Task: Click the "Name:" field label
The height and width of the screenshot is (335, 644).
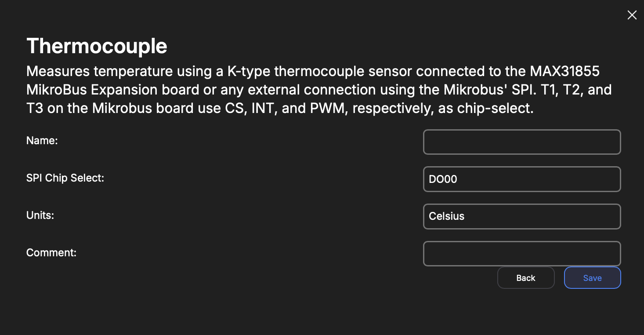Action: click(x=42, y=141)
